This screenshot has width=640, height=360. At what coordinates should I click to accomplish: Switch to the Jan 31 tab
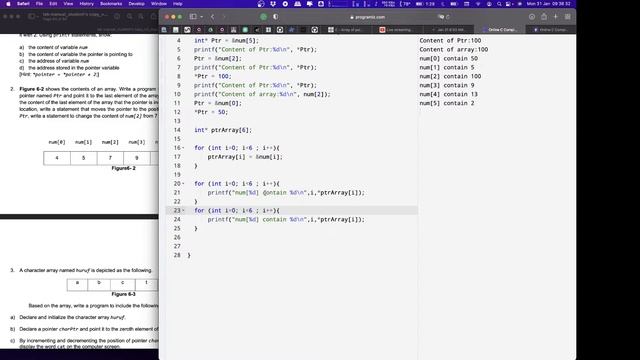449,30
